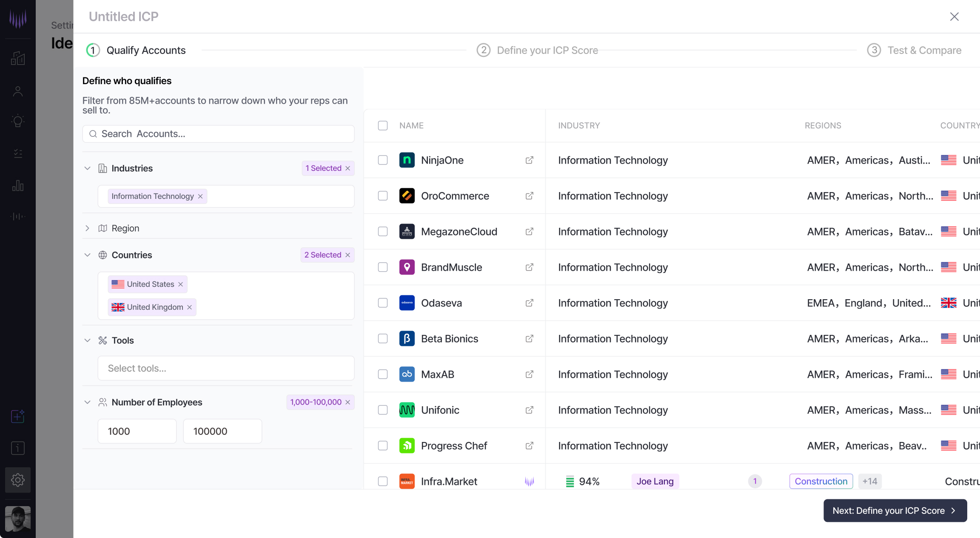
Task: Expand the Region filter section
Action: click(88, 228)
